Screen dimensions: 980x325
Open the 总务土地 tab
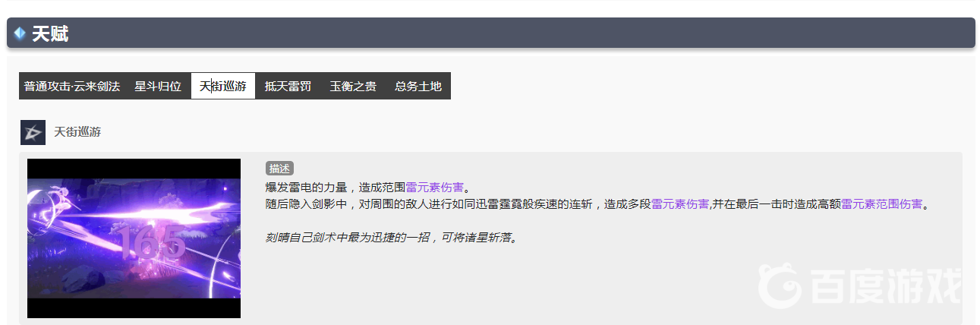click(418, 86)
